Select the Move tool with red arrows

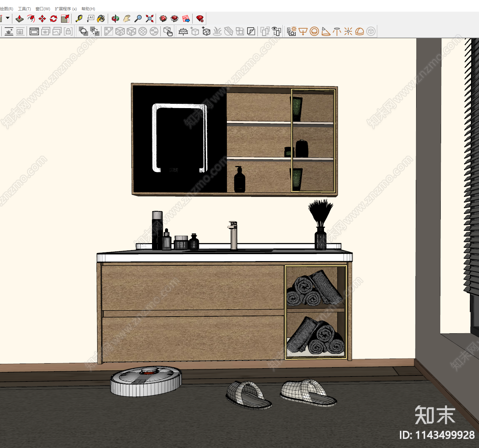click(x=42, y=19)
